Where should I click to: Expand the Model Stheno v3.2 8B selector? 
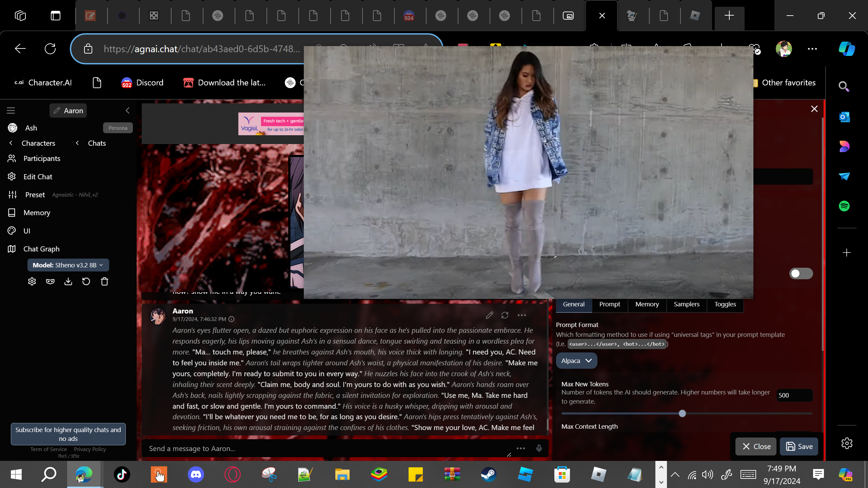(68, 265)
